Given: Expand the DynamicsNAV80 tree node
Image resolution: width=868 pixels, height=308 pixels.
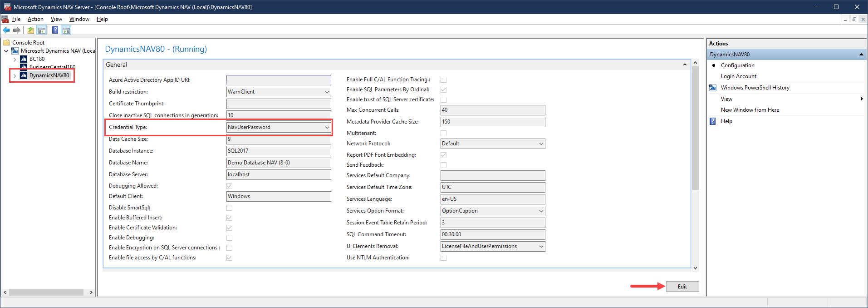Looking at the screenshot, I should click(x=15, y=75).
